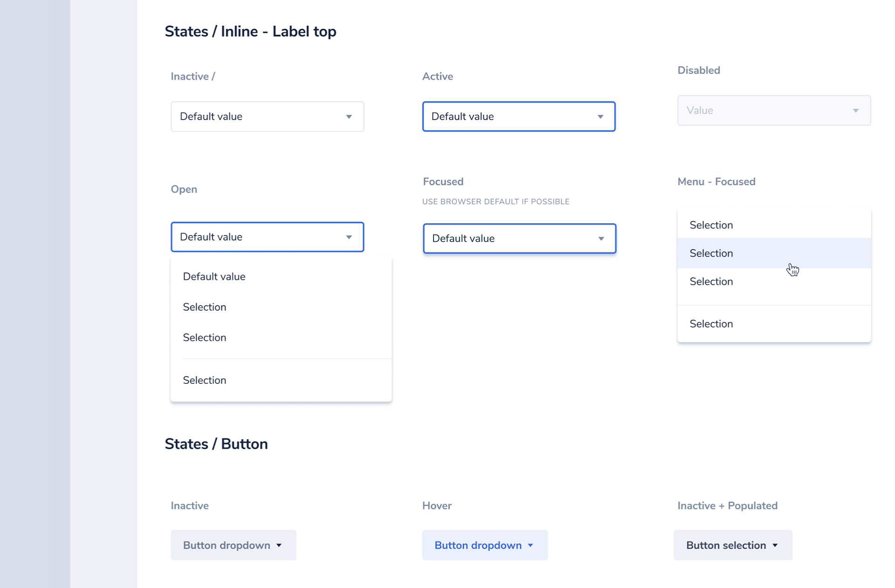Collapse the Open state Default value dropdown
This screenshot has width=895, height=588.
click(267, 237)
